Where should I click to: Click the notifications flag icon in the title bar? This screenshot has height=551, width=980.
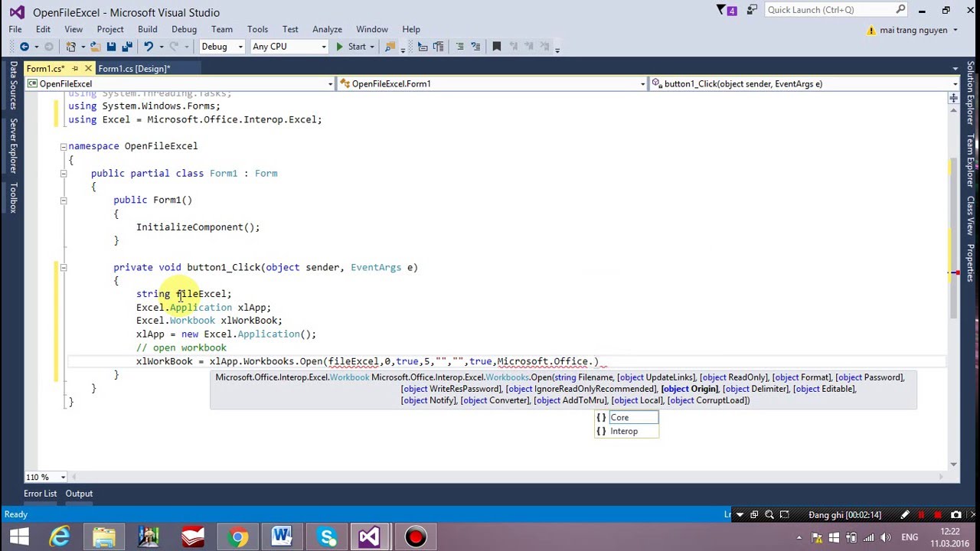point(721,10)
